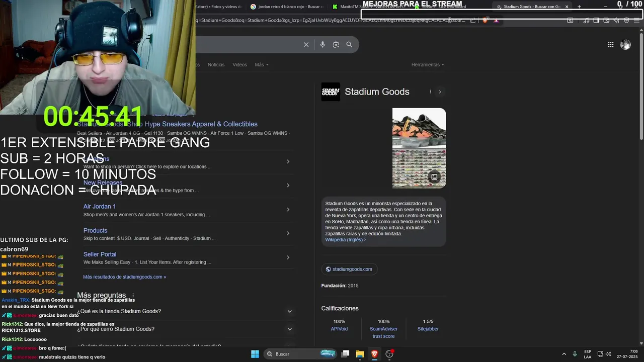Viewport: 644px width, 362px height.
Task: Close the Stadium Goods tab
Action: [x=567, y=7]
